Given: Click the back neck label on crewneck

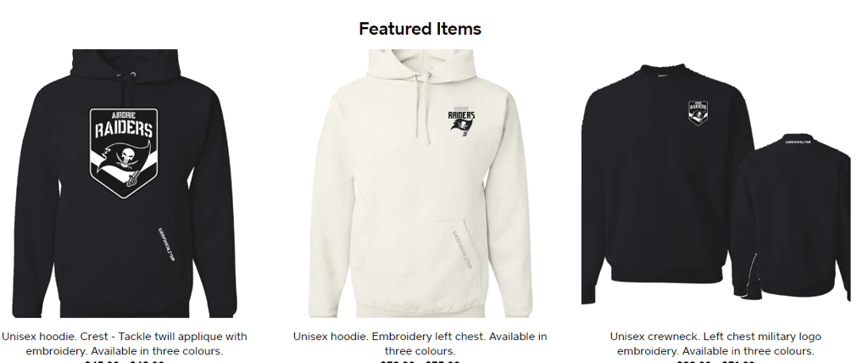Looking at the screenshot, I should [798, 142].
